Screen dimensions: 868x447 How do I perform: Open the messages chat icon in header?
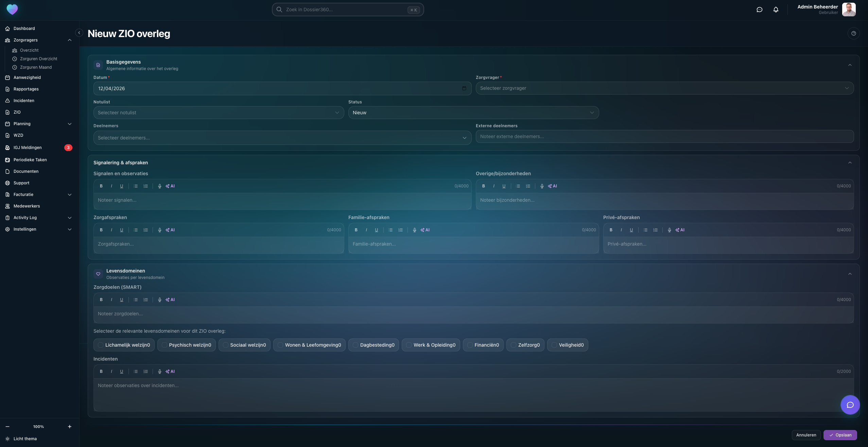[x=759, y=10]
